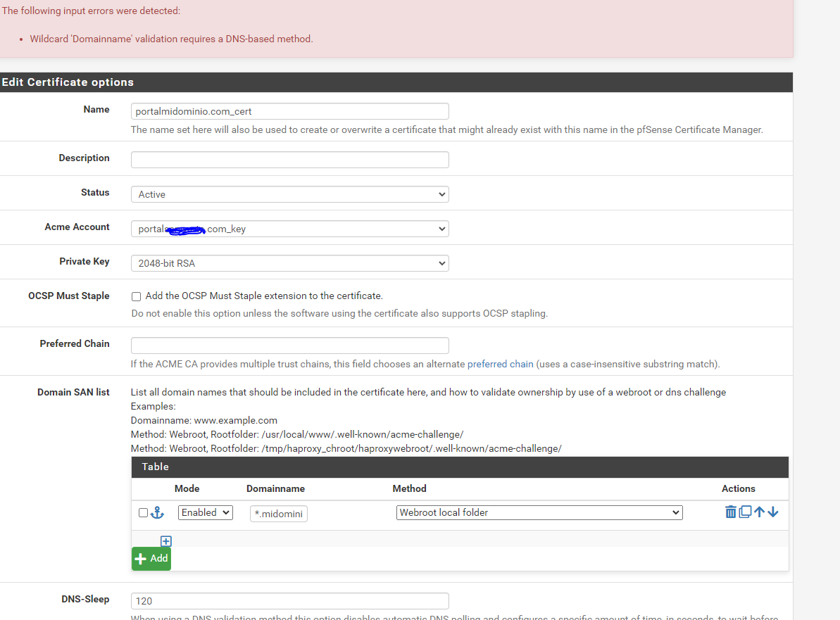Image resolution: width=840 pixels, height=620 pixels.
Task: Open the Mode dropdown showing Enabled
Action: [205, 512]
